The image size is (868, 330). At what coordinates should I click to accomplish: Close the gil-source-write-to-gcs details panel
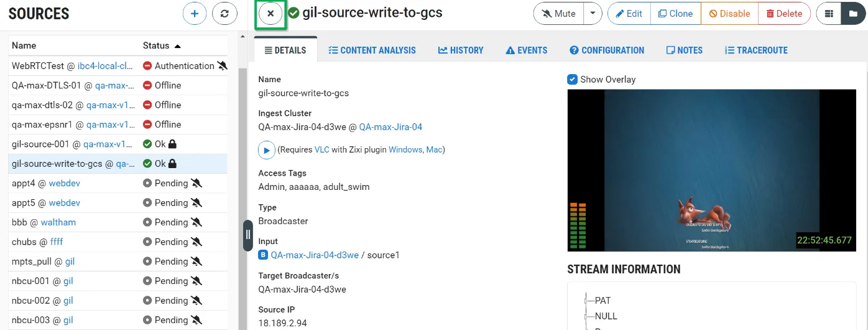coord(270,13)
